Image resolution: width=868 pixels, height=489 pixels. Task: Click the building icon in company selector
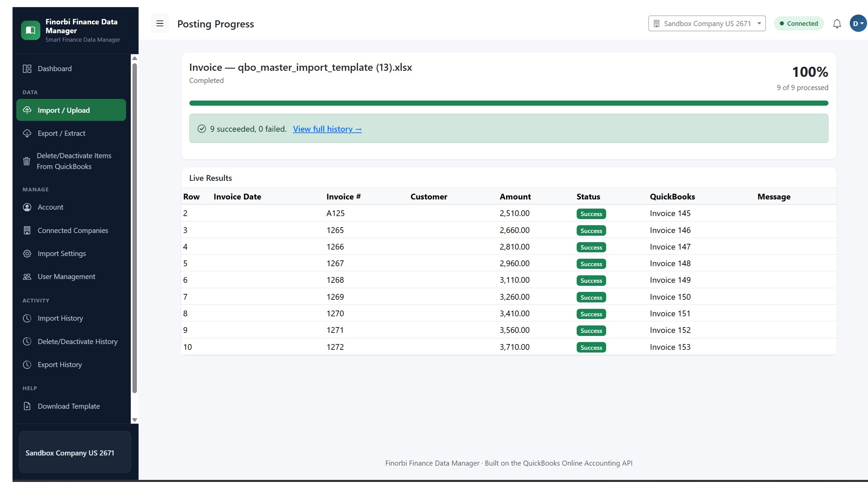click(656, 23)
